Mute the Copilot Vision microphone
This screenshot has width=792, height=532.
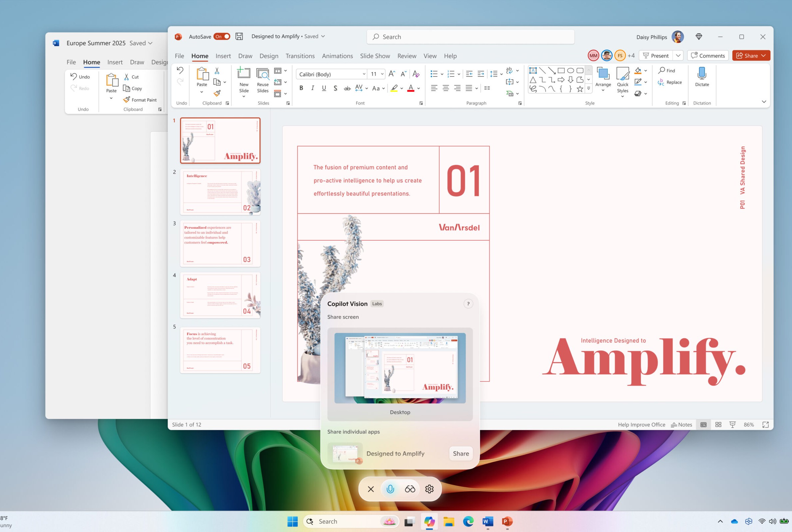[390, 488]
